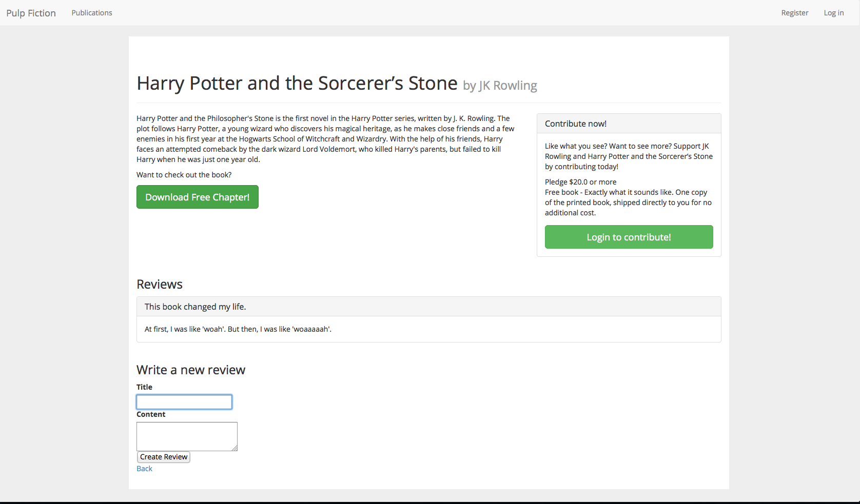The height and width of the screenshot is (504, 860).
Task: Open the Pulp Fiction home link
Action: click(x=31, y=13)
